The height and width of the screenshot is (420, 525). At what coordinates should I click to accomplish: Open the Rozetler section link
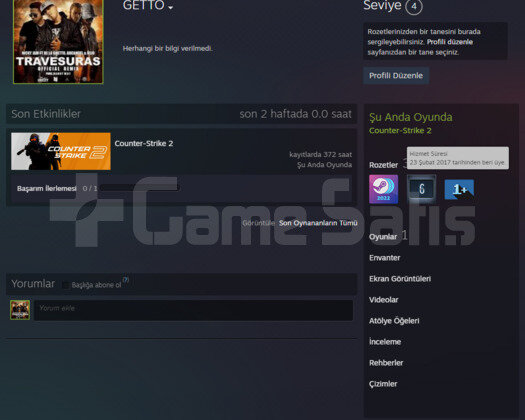383,165
